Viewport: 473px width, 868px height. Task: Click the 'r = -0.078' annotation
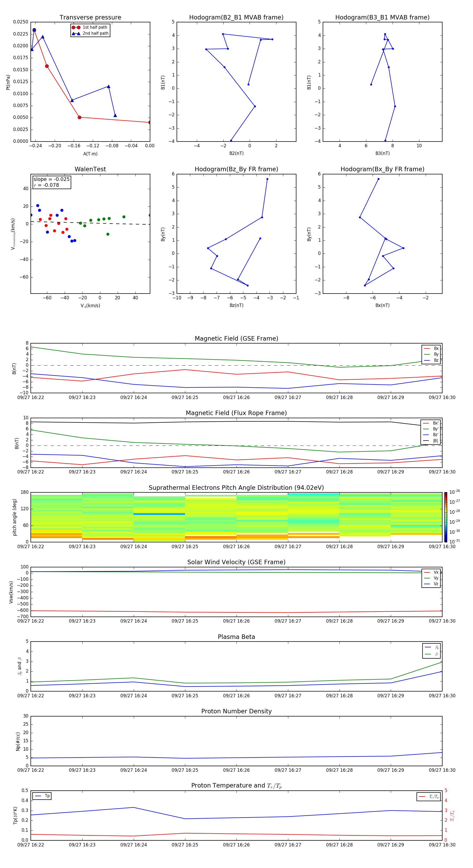47,185
